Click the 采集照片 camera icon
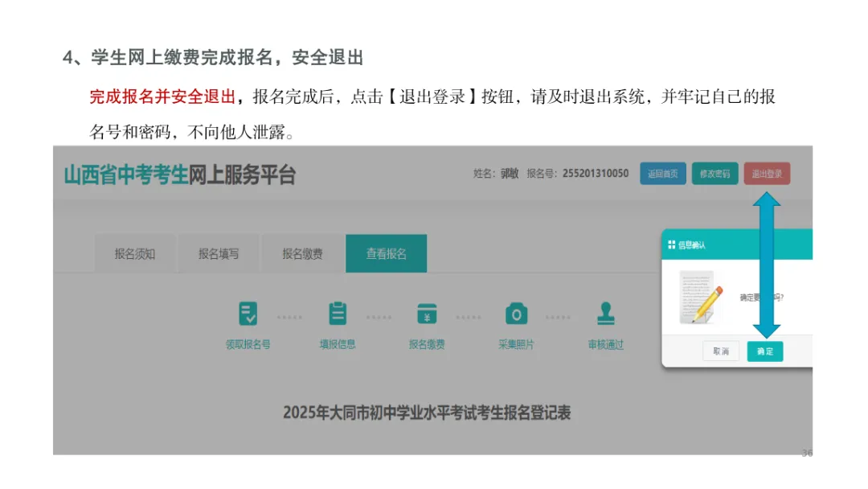 tap(515, 312)
